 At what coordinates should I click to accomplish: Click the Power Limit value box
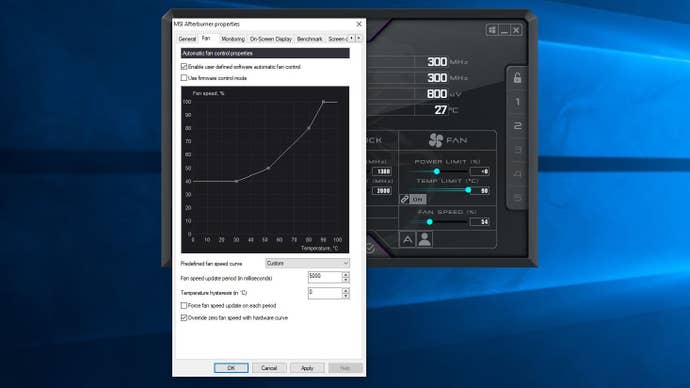[479, 172]
